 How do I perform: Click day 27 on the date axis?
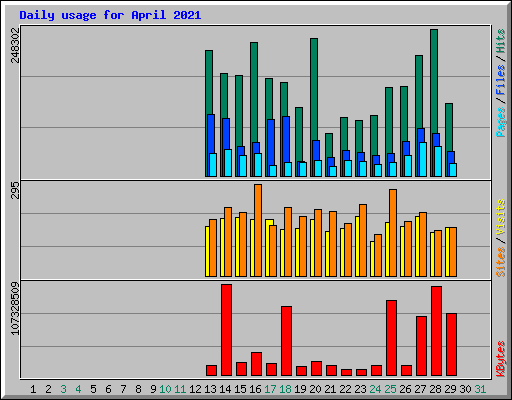point(420,389)
